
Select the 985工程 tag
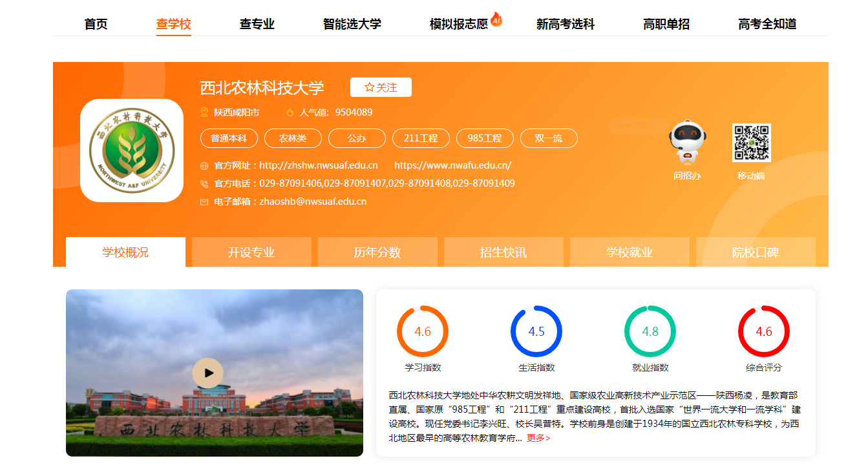[x=485, y=138]
